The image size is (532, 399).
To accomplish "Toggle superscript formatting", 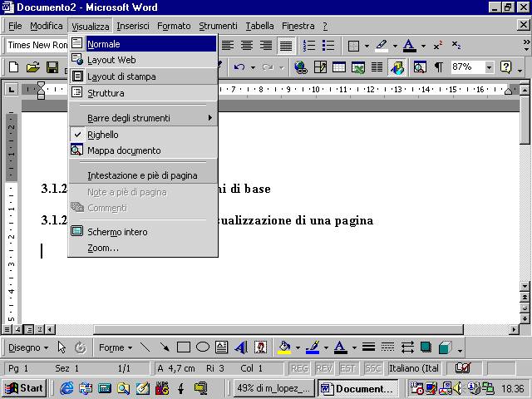I will pyautogui.click(x=438, y=45).
